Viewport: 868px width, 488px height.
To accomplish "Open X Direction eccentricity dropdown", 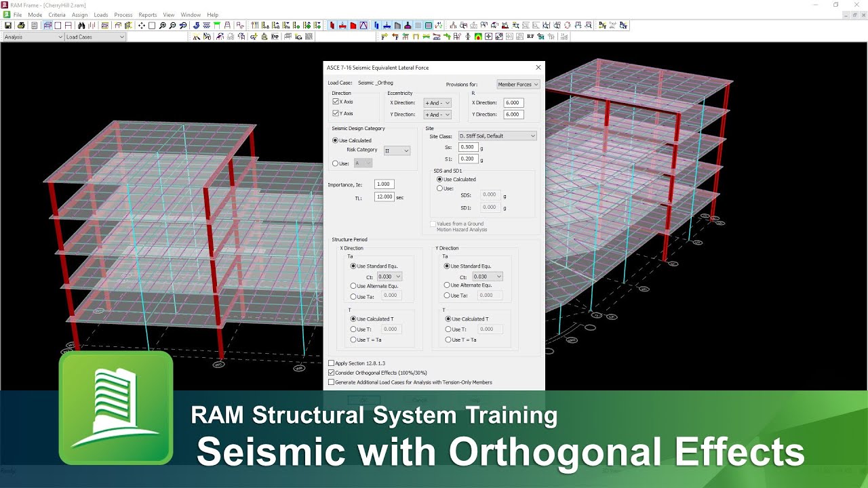I will (437, 103).
